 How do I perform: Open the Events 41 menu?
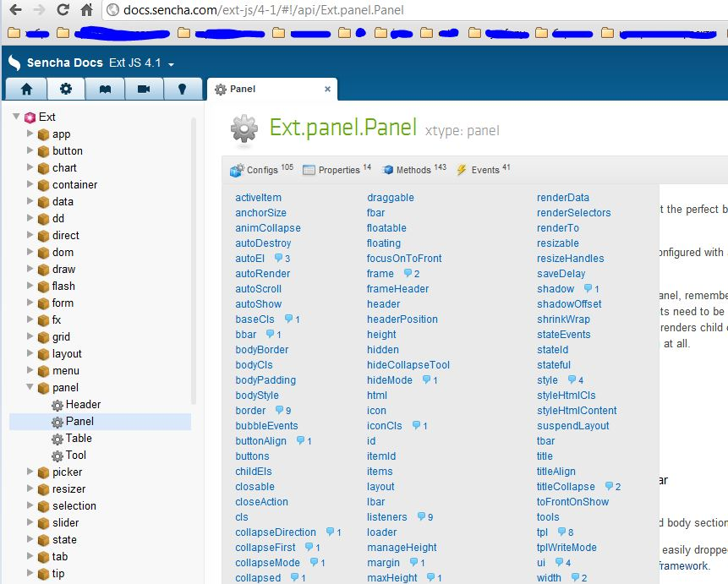[483, 169]
